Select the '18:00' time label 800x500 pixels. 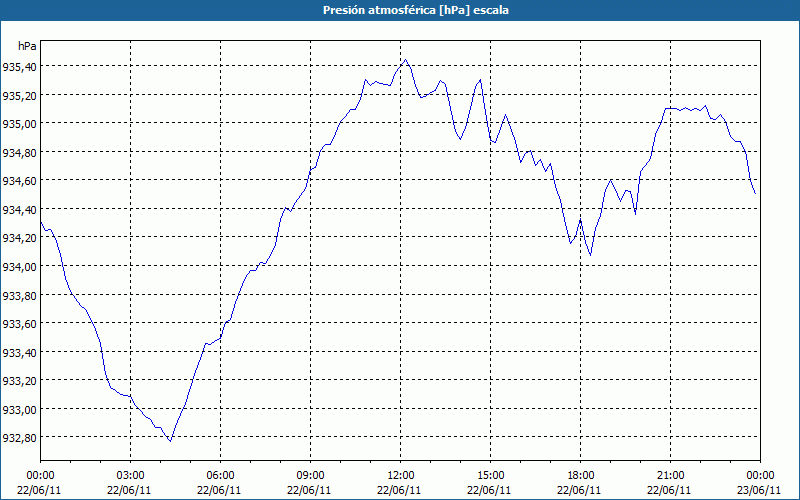pos(581,476)
